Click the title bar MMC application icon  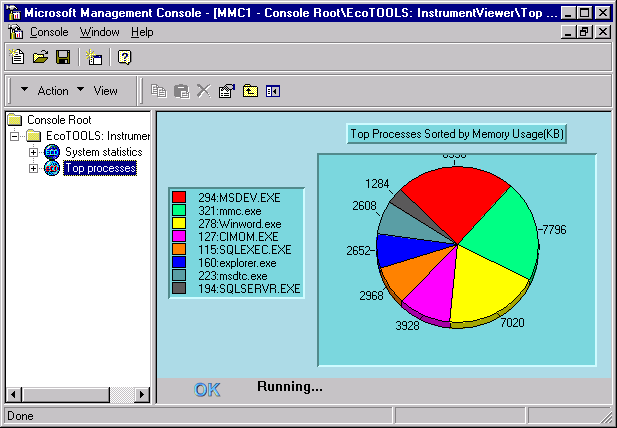(14, 13)
